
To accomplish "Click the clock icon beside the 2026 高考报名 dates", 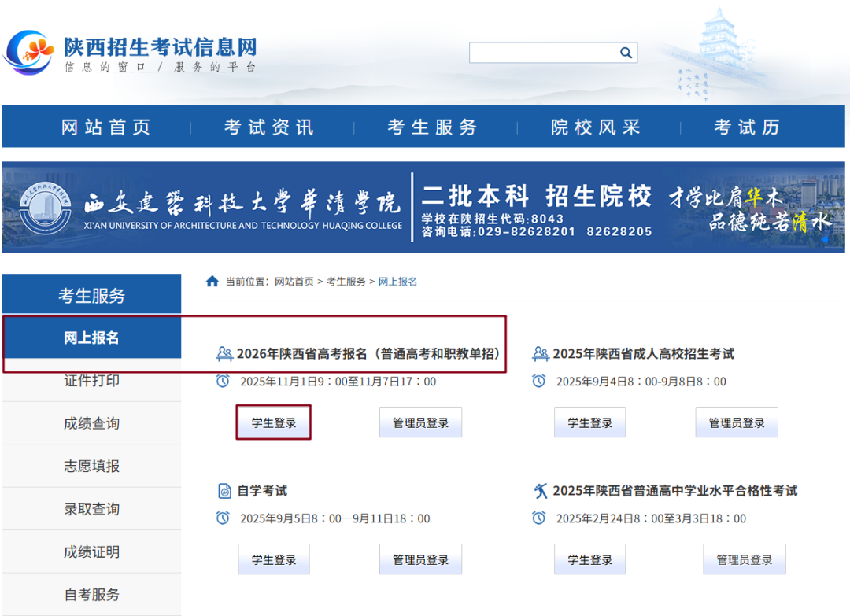I will click(x=223, y=381).
